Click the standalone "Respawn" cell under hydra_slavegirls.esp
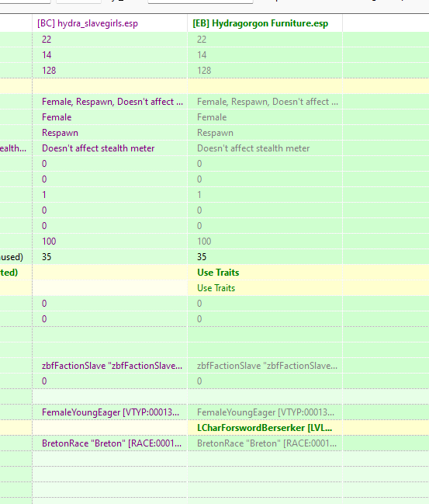 60,133
